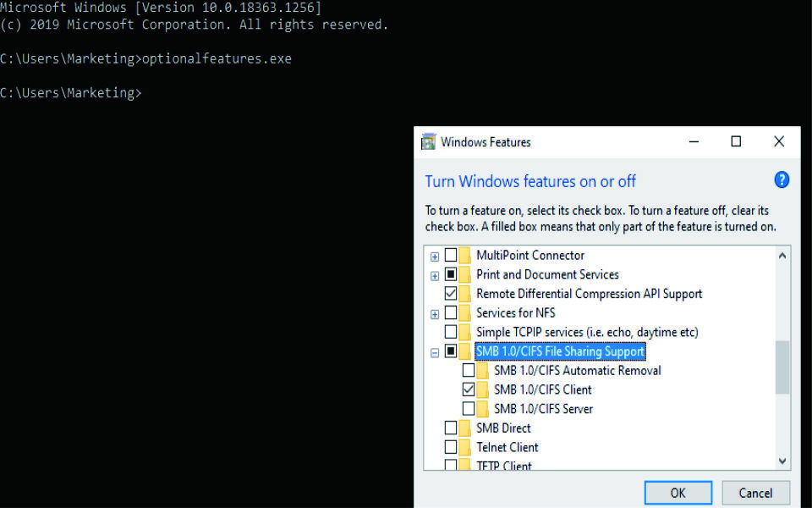Select the SMB 1.0/CIFS Client label
Screen dimensions: 812x508
[x=543, y=389]
